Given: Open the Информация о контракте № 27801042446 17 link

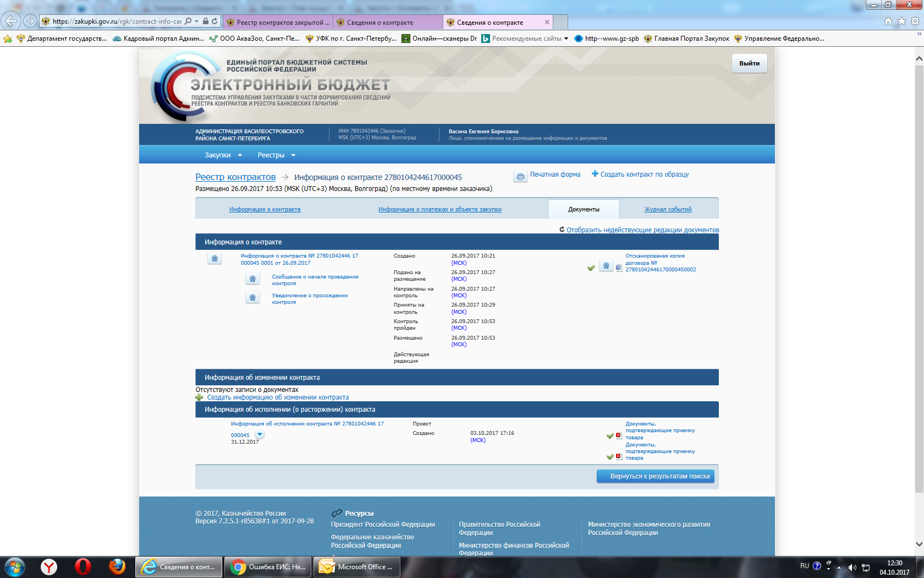Looking at the screenshot, I should 299,259.
